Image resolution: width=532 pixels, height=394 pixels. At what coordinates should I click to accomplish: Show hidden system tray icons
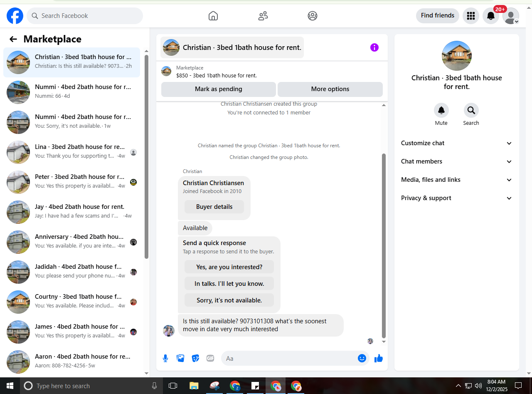458,386
